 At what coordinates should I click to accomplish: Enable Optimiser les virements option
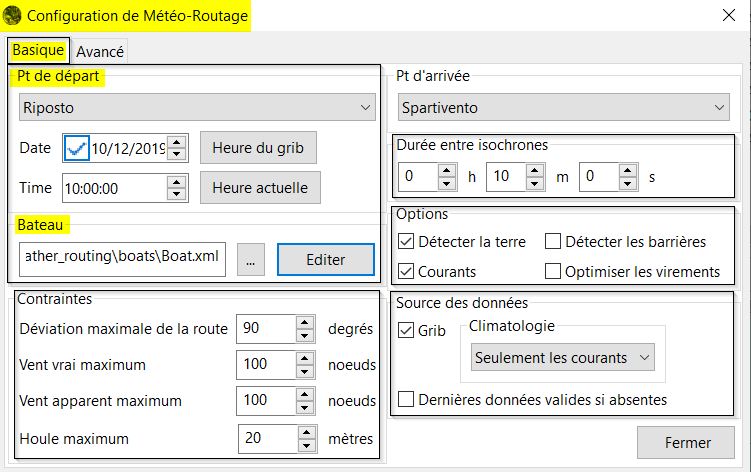click(553, 271)
